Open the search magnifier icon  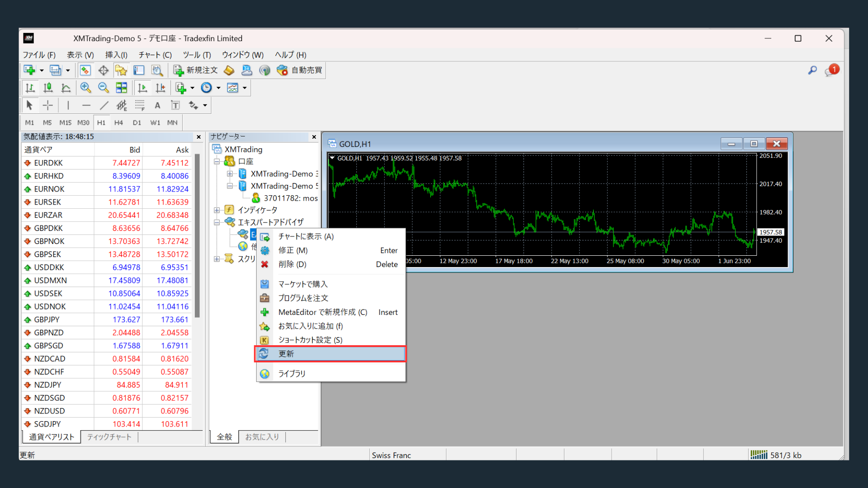pyautogui.click(x=812, y=70)
